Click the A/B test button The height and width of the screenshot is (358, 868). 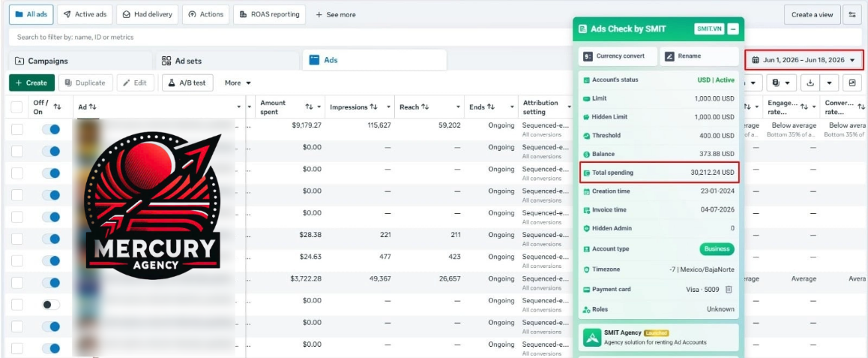[x=187, y=83]
